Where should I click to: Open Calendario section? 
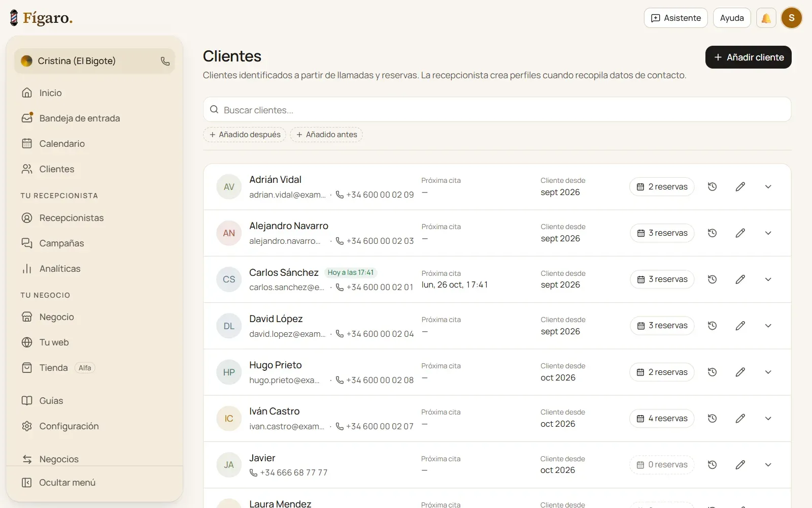[94, 144]
